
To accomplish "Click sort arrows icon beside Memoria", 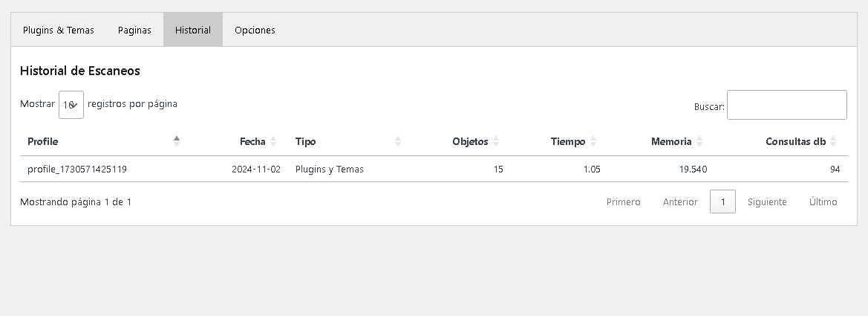I will tap(699, 141).
